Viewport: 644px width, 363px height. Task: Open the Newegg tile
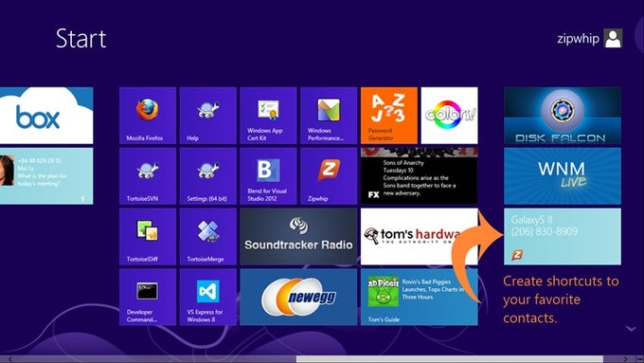tap(298, 297)
